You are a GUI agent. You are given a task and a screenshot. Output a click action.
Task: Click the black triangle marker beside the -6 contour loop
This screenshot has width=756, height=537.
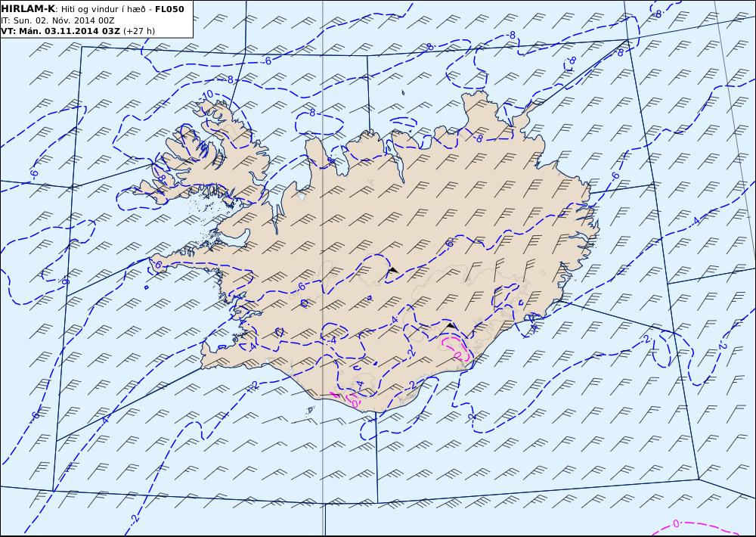393,270
